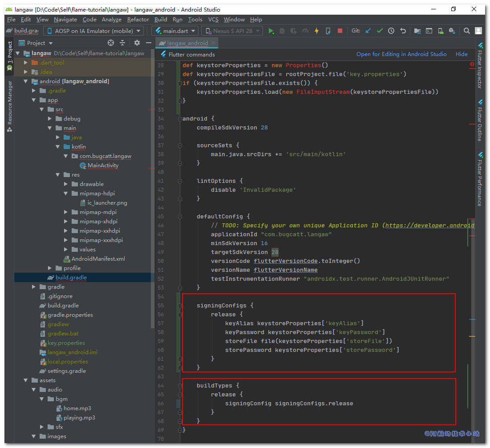
Task: Click locate-current-file target icon in Project panel
Action: tap(111, 43)
